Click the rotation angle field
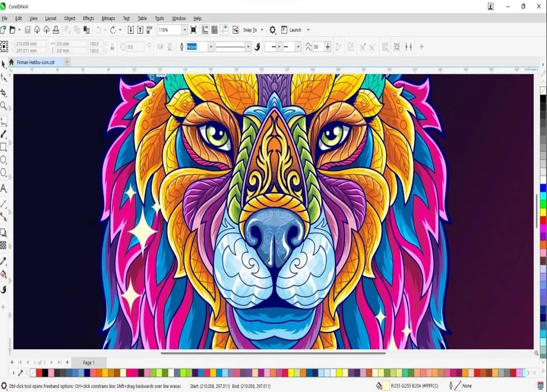The height and width of the screenshot is (392, 547). (135, 47)
